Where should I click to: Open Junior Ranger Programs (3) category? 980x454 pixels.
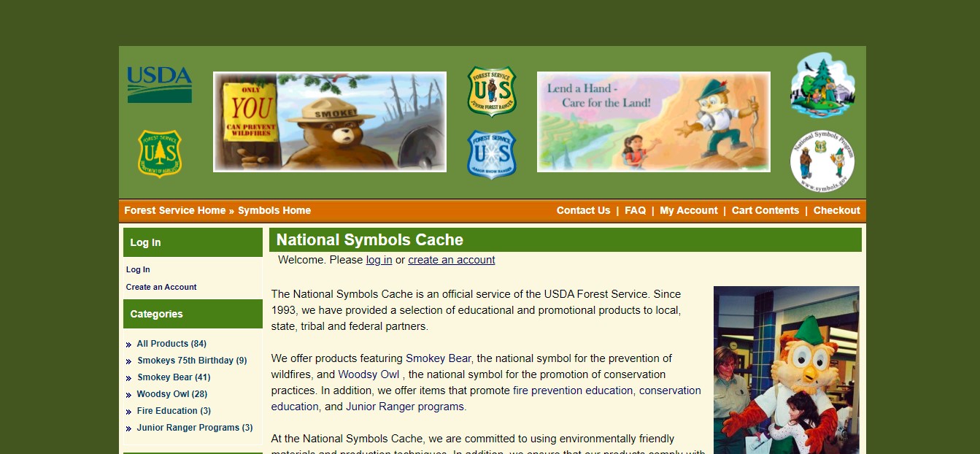click(195, 428)
